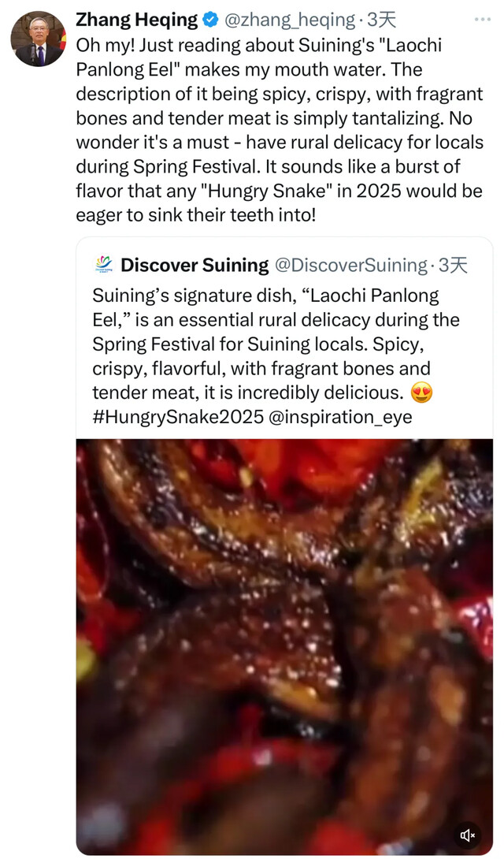Click the blue verified badge

coord(212,20)
